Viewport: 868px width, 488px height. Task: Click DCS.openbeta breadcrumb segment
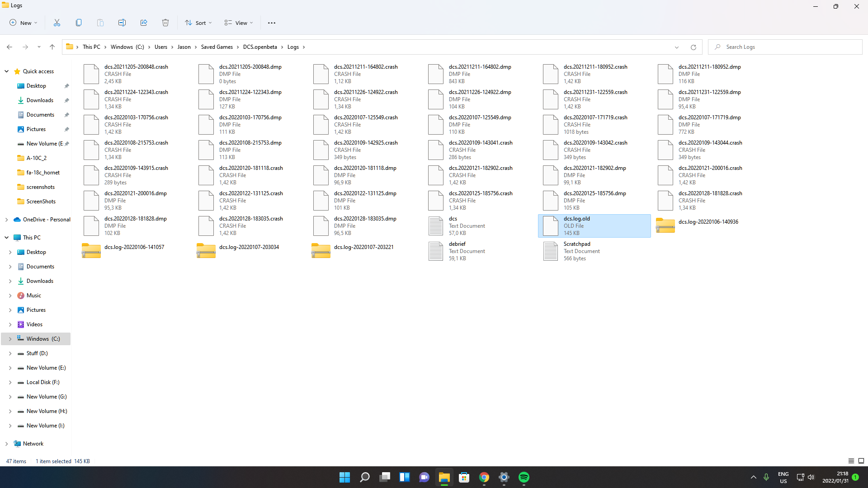point(260,47)
